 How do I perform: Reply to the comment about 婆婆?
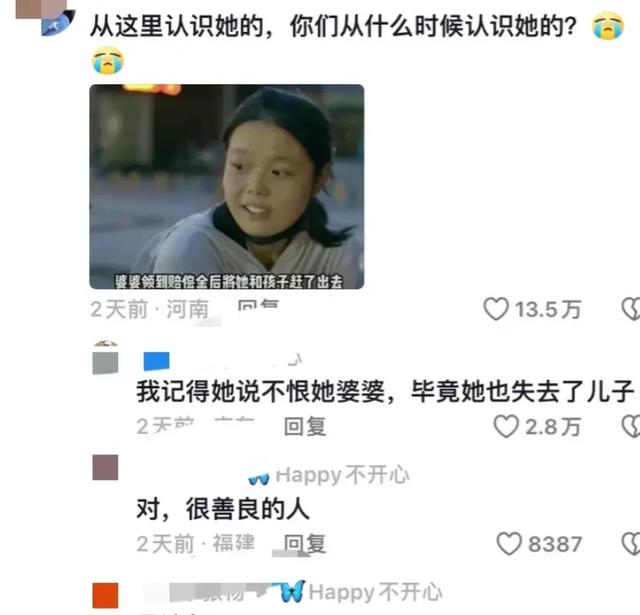click(x=305, y=426)
